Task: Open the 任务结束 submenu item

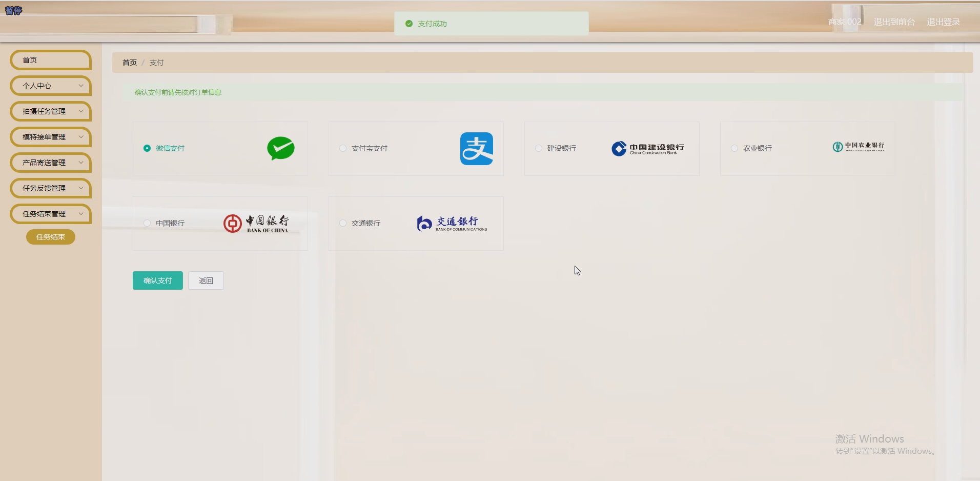Action: tap(51, 237)
